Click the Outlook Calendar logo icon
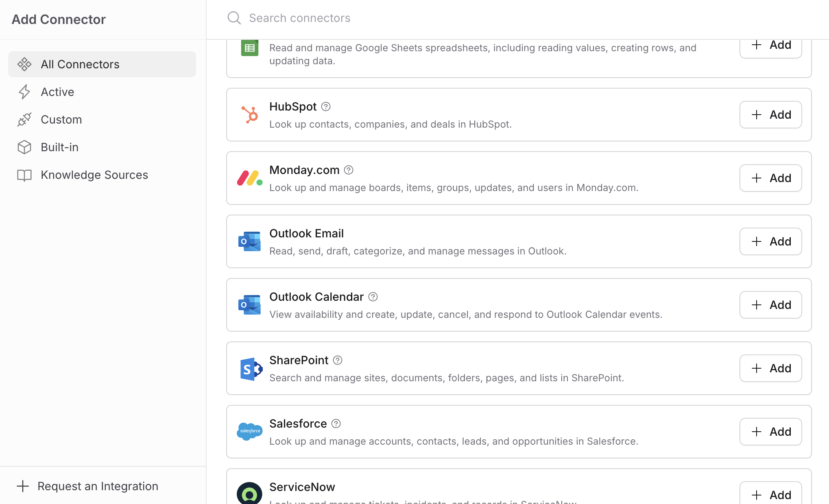This screenshot has width=829, height=504. [250, 305]
